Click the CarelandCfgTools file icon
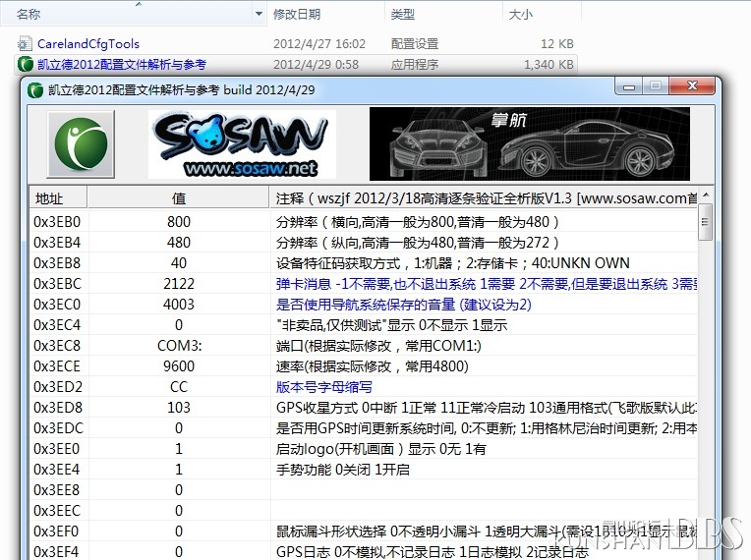Screen dimensions: 751x560 pyautogui.click(x=26, y=44)
